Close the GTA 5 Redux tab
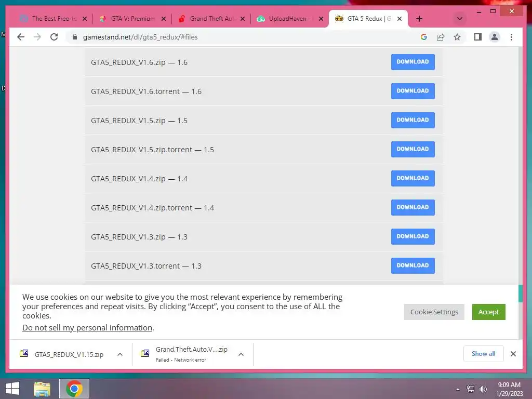Image resolution: width=532 pixels, height=399 pixels. click(400, 19)
